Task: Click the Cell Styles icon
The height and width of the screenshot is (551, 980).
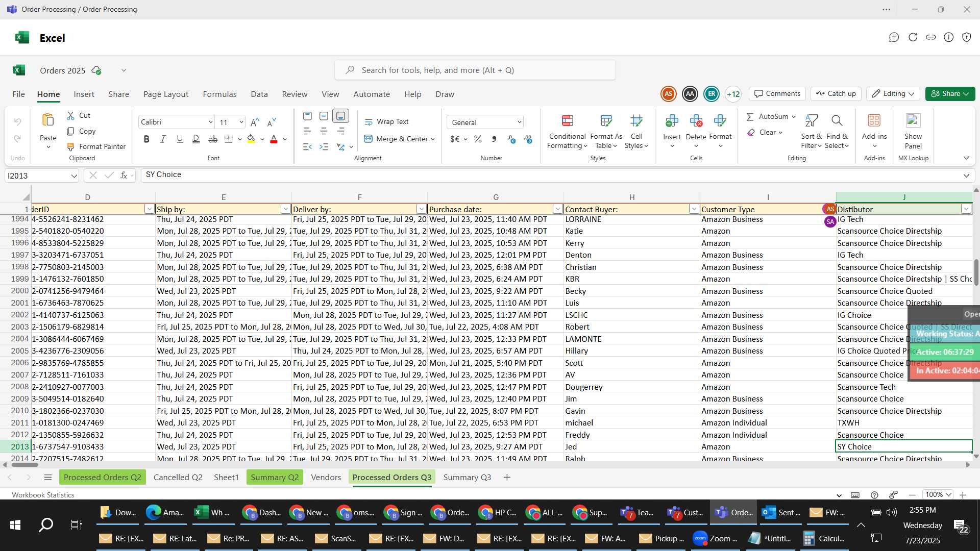Action: pyautogui.click(x=636, y=120)
